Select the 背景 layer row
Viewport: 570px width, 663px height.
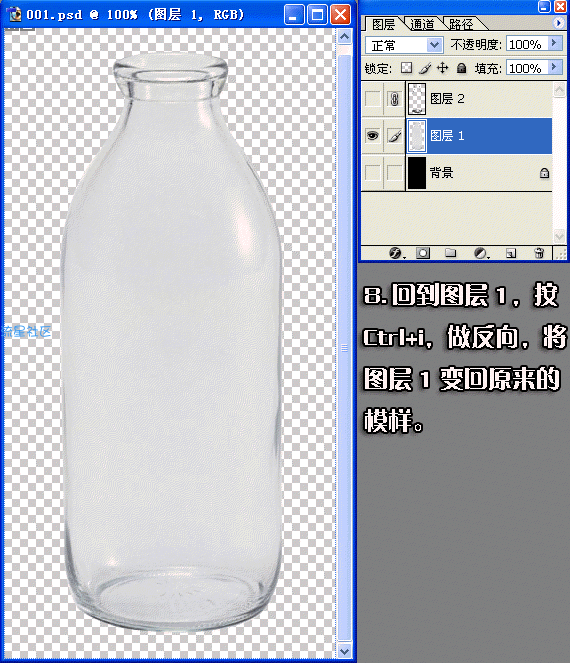[479, 173]
